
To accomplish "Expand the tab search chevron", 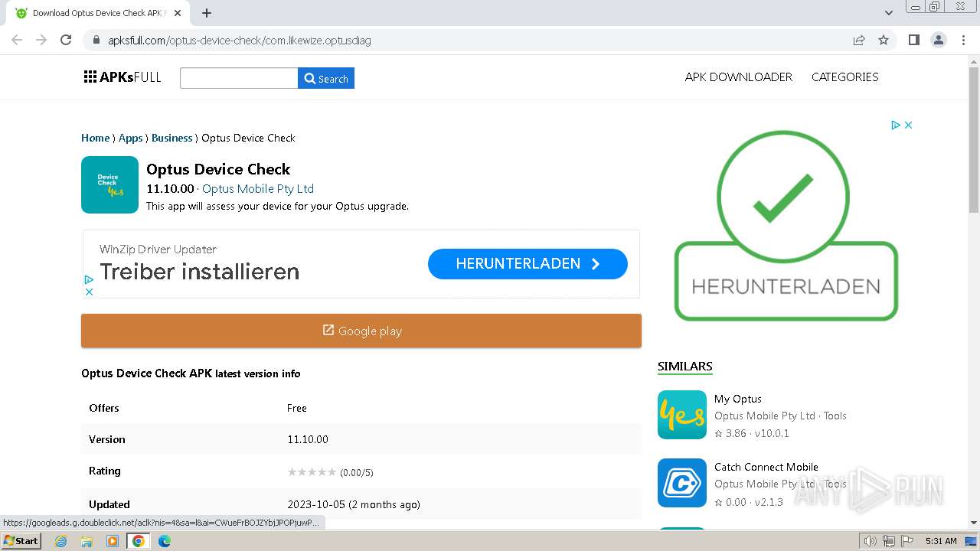I will tap(888, 13).
